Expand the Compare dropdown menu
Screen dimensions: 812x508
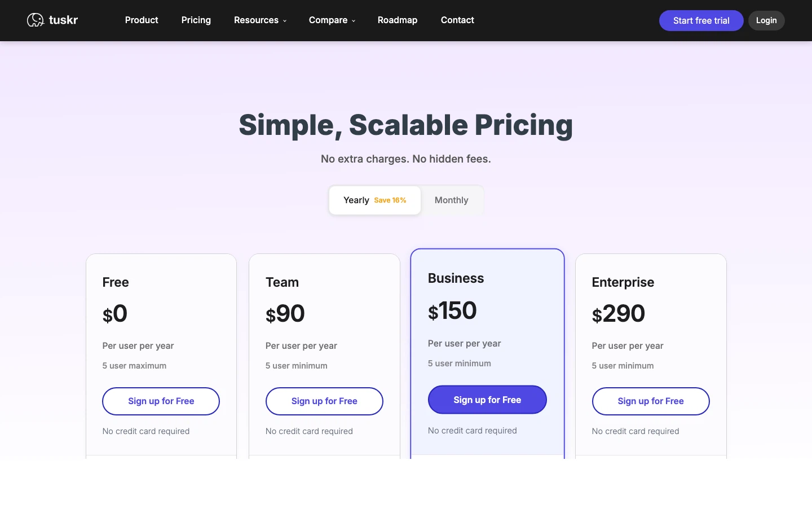click(x=332, y=20)
